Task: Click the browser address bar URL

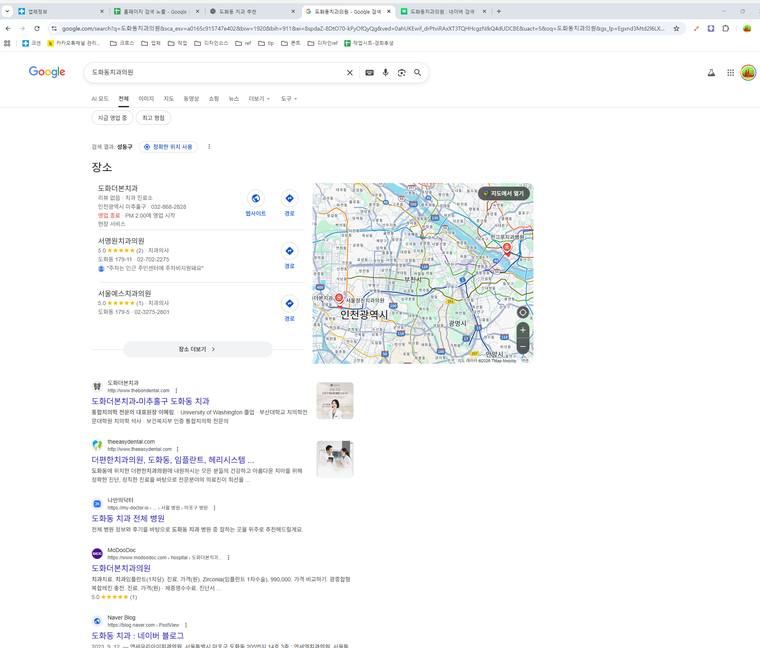Action: [363, 29]
